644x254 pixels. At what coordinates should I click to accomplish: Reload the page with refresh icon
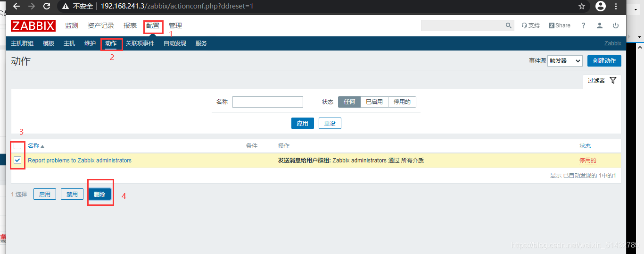47,6
